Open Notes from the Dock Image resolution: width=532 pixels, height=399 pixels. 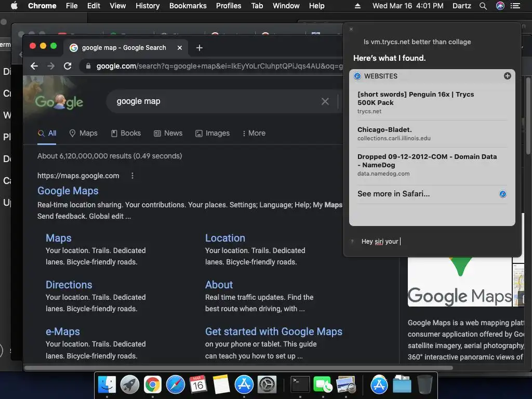pos(221,385)
